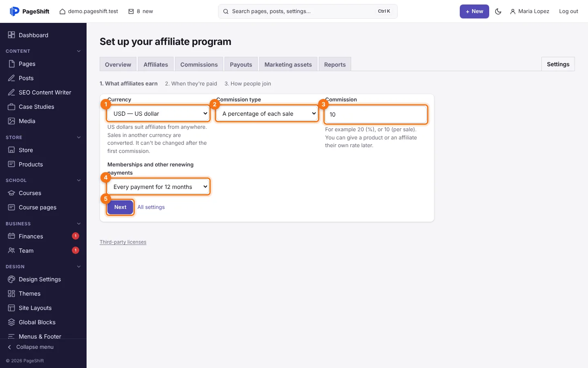Screen dimensions: 588x368
Task: Open SEO Content Writer icon
Action: point(11,92)
